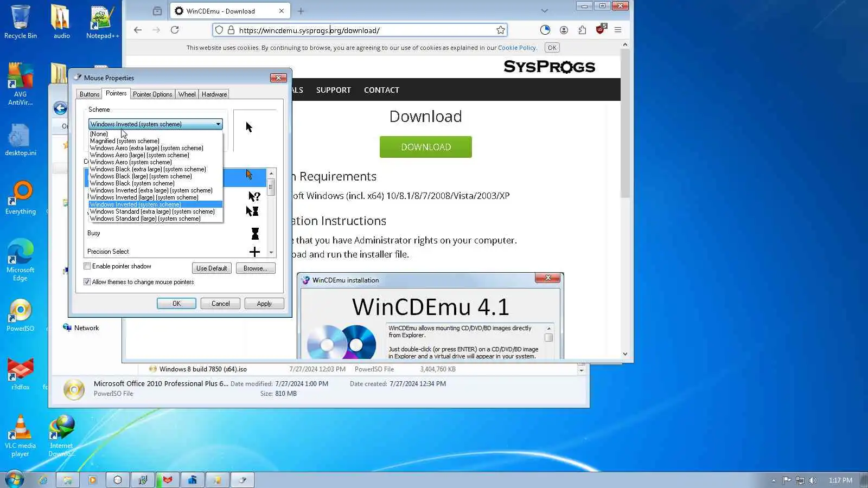The image size is (868, 488).
Task: Pick Windows Inverted (extra large) scheme
Action: 156,190
